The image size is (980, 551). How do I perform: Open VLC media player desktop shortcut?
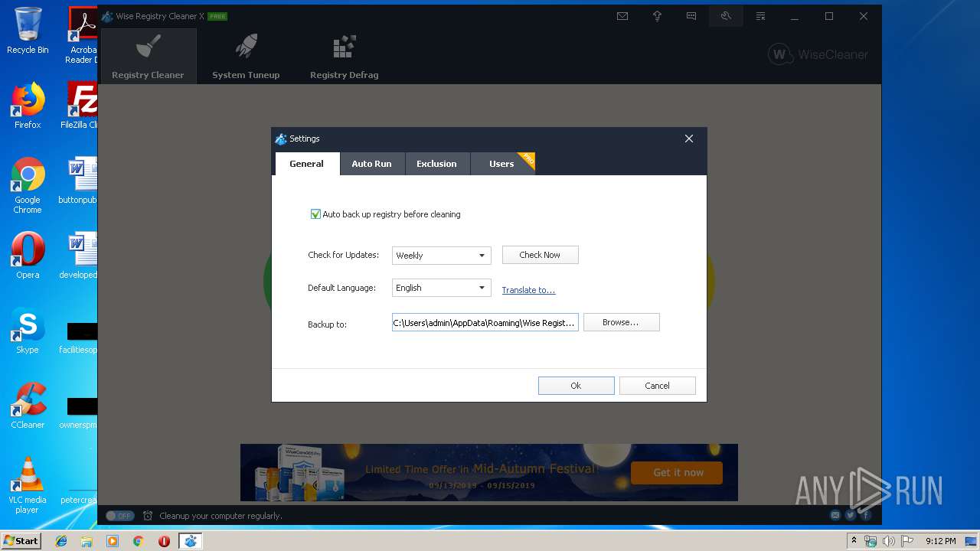point(28,485)
